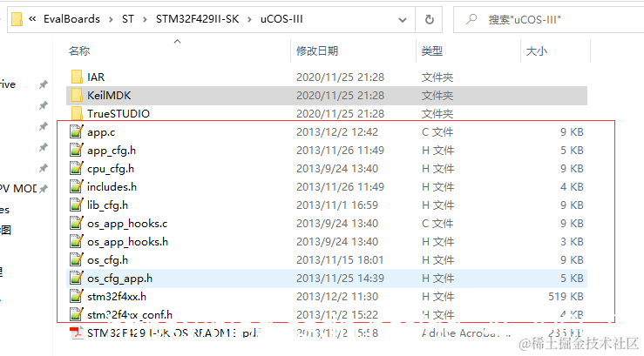Select the stm32f4xx_conf.h file icon
Screen dimensions: 644x356
point(77,315)
